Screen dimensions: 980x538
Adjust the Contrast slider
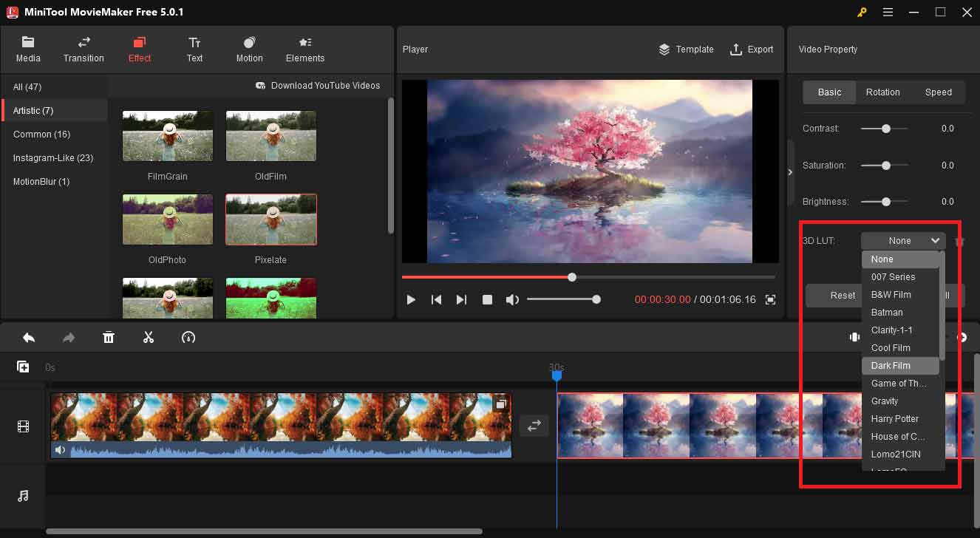[x=885, y=129]
